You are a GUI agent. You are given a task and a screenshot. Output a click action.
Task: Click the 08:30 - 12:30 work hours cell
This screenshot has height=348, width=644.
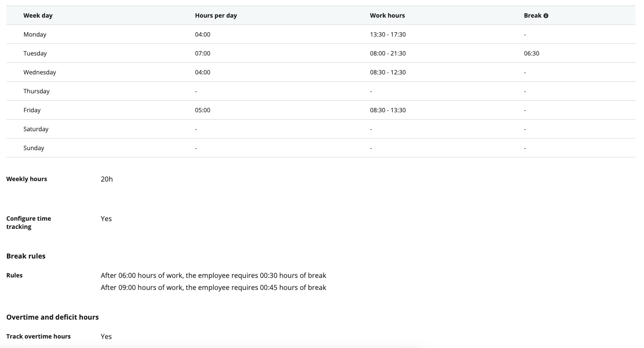click(x=388, y=72)
